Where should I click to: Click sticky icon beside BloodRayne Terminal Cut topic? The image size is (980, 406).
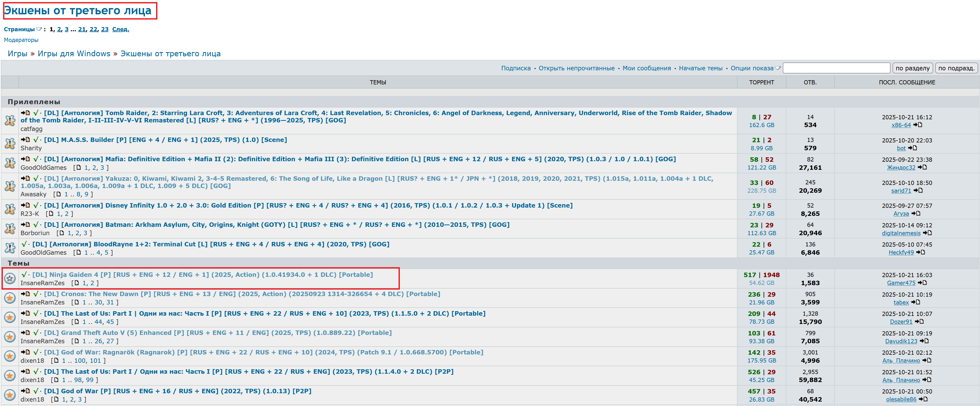[10, 248]
